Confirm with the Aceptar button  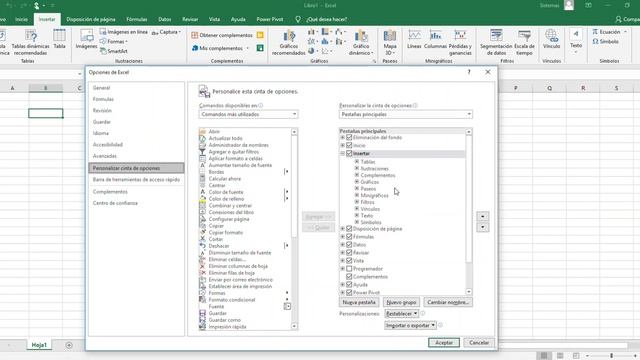tap(444, 343)
